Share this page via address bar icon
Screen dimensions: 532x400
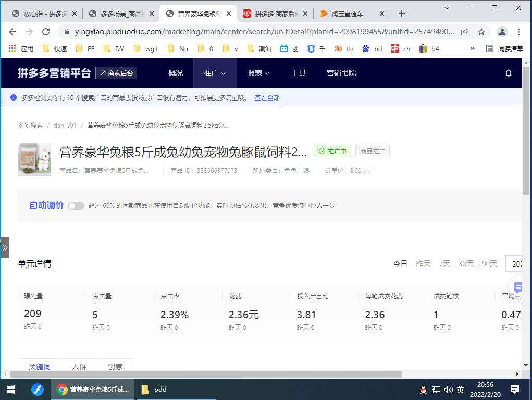[x=465, y=32]
